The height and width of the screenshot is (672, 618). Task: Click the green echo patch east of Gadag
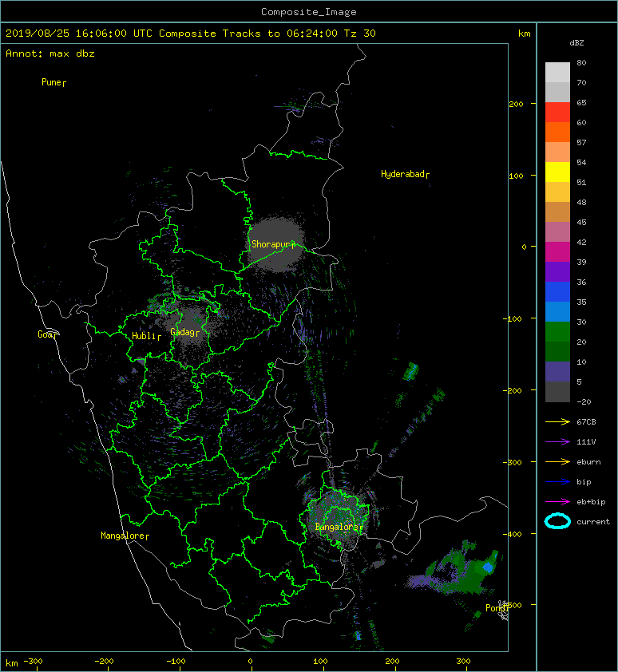[198, 320]
